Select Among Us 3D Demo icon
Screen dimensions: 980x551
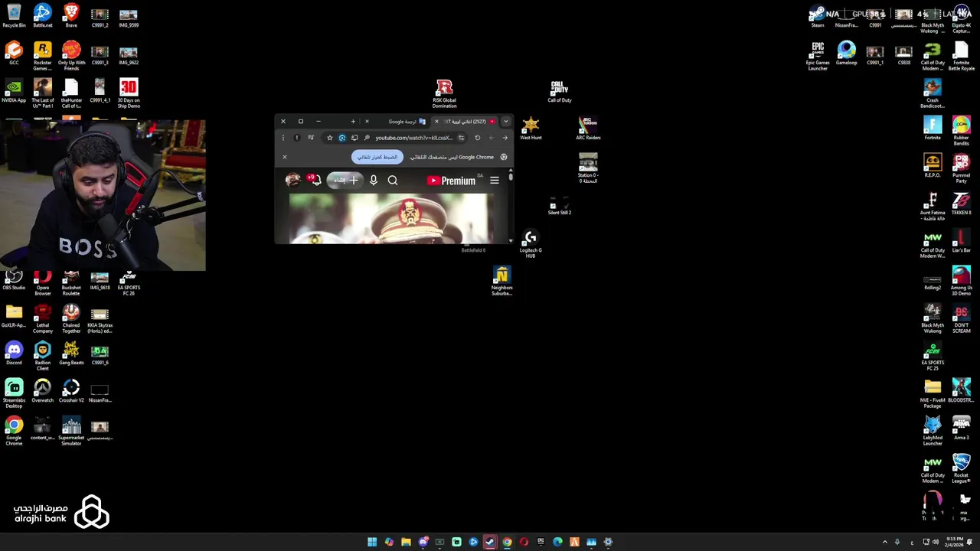[962, 282]
